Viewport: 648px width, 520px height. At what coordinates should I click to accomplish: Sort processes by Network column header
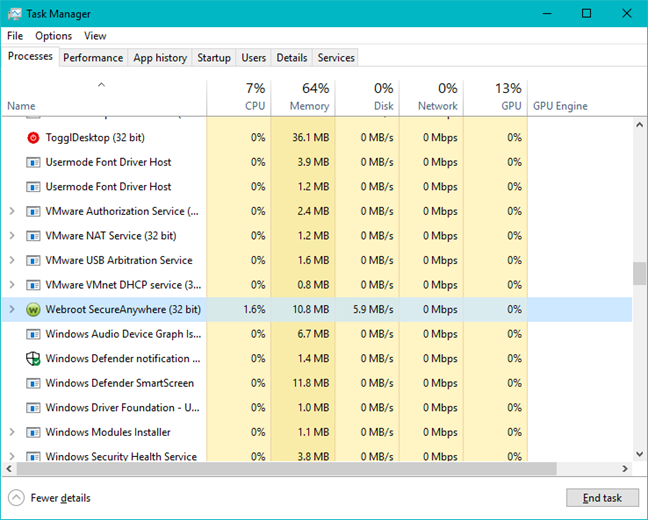click(x=431, y=98)
